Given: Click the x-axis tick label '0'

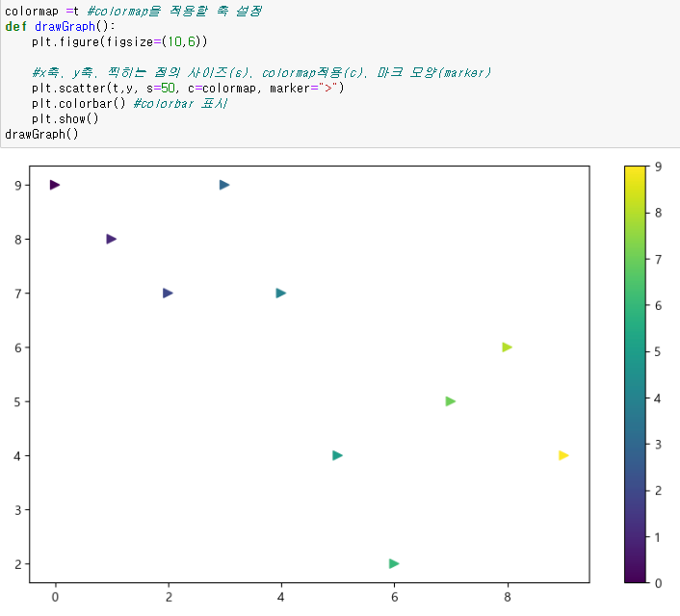Looking at the screenshot, I should (55, 597).
